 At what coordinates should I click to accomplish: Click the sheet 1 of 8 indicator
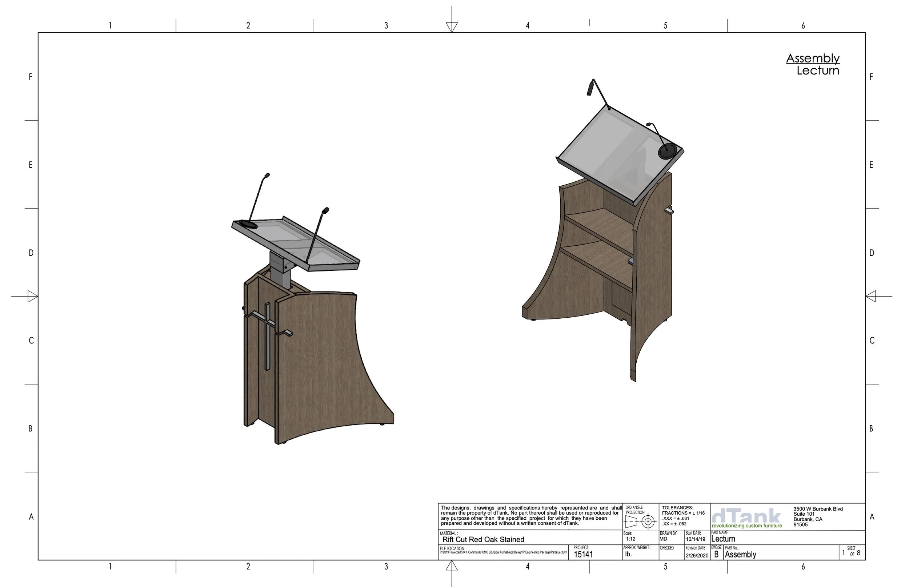coord(851,553)
